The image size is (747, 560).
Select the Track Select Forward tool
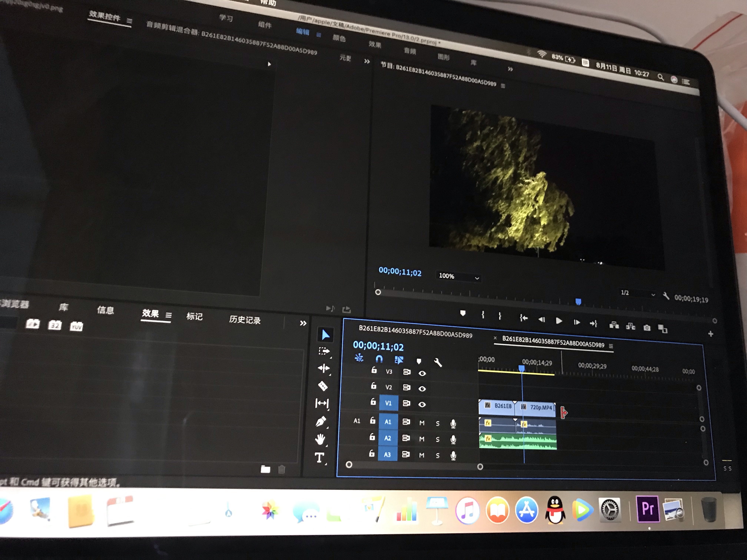(324, 351)
